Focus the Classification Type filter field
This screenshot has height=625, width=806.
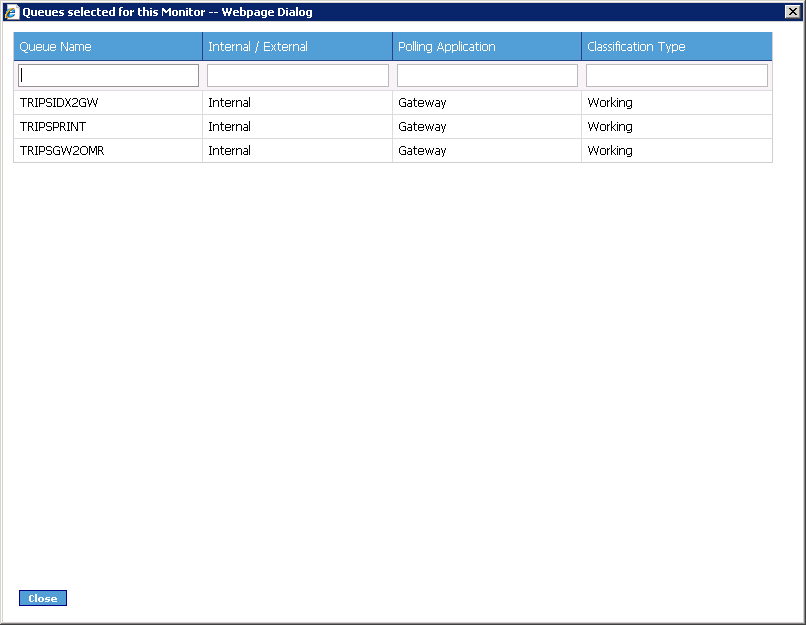677,76
